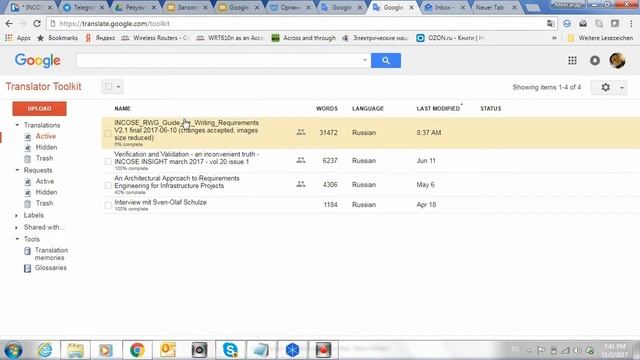The height and width of the screenshot is (360, 640).
Task: Open Google account notifications bell
Action: click(595, 60)
